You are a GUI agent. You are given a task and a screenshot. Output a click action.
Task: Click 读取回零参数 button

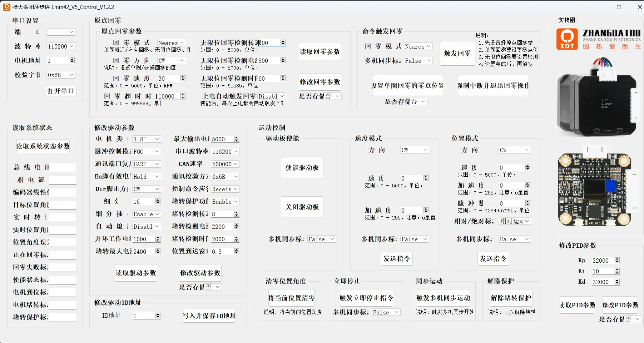click(x=320, y=51)
